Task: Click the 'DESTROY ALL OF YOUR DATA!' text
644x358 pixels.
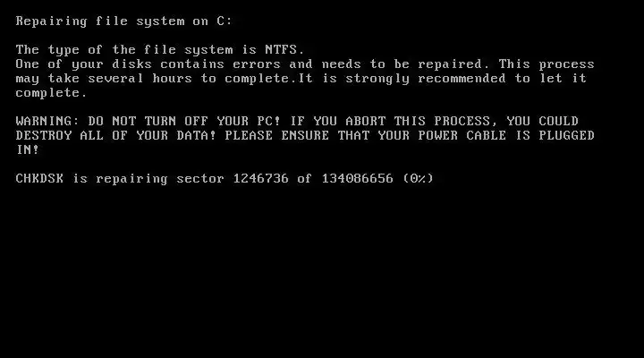Action: click(x=115, y=136)
